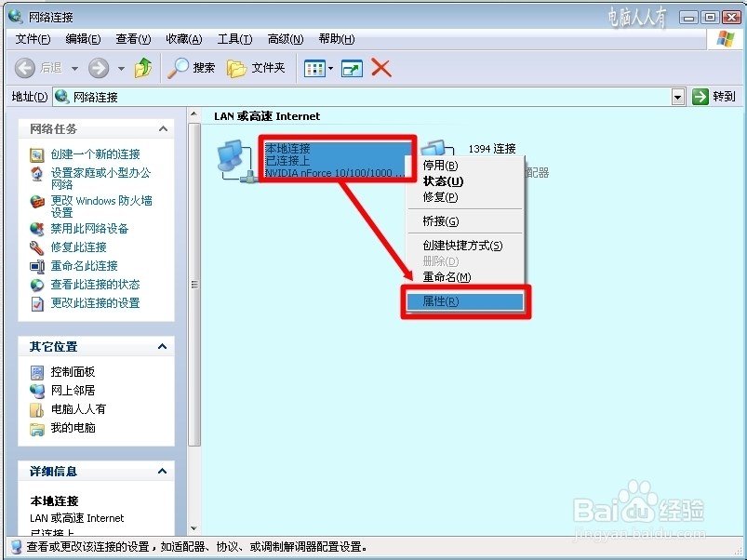Click the Forward arrow toolbar icon
The width and height of the screenshot is (747, 560).
pos(99,68)
